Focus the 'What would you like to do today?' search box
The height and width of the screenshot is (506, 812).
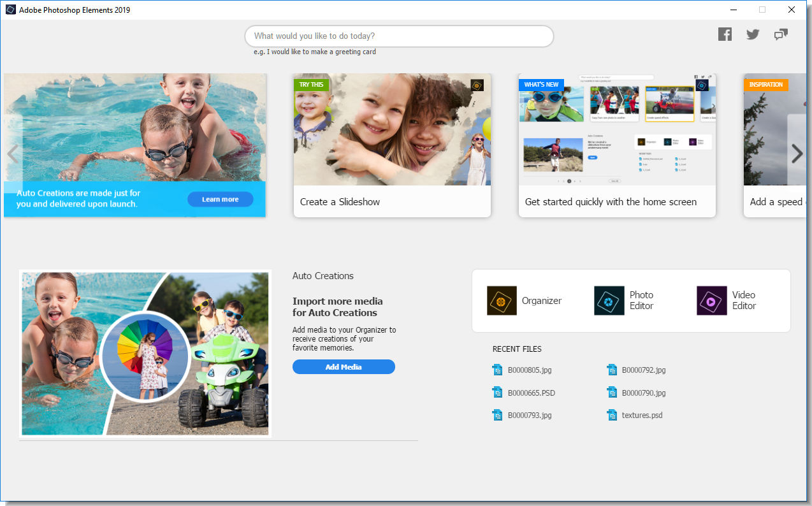(399, 36)
